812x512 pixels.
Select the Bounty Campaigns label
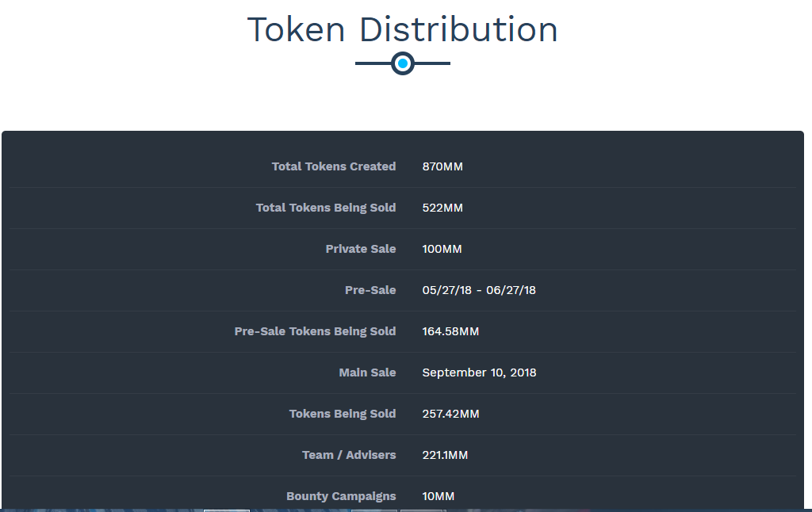coord(341,496)
